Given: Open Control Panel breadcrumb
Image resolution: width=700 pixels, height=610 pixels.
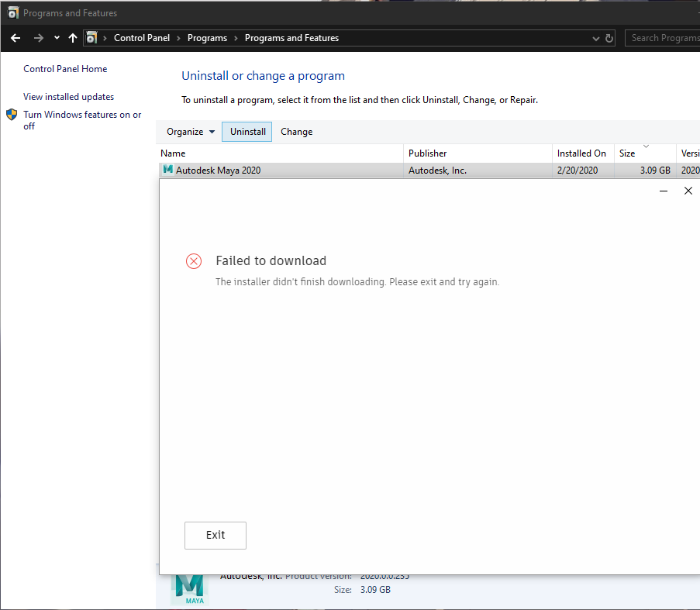Looking at the screenshot, I should point(142,38).
